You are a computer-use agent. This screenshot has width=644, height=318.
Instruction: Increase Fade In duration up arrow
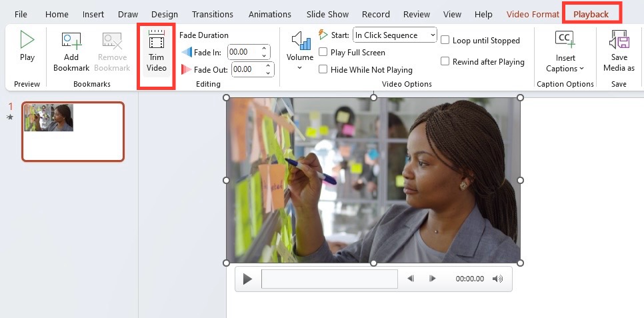264,49
